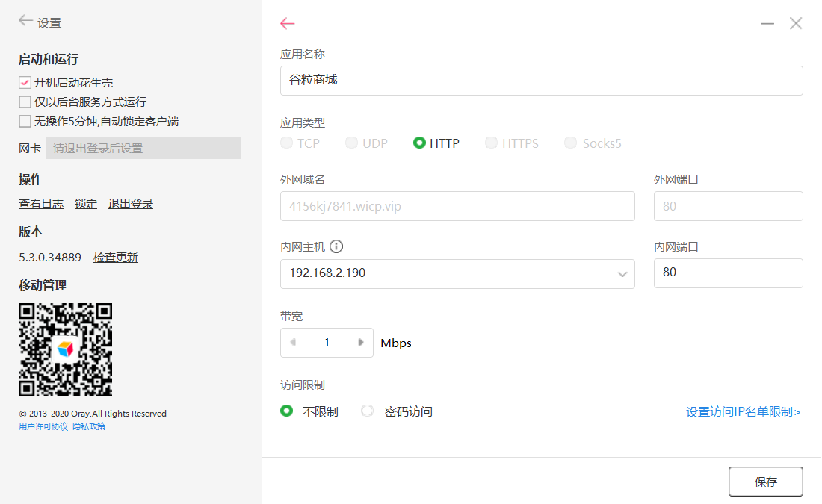
Task: Expand the 内网主机 address dropdown
Action: pyautogui.click(x=622, y=274)
